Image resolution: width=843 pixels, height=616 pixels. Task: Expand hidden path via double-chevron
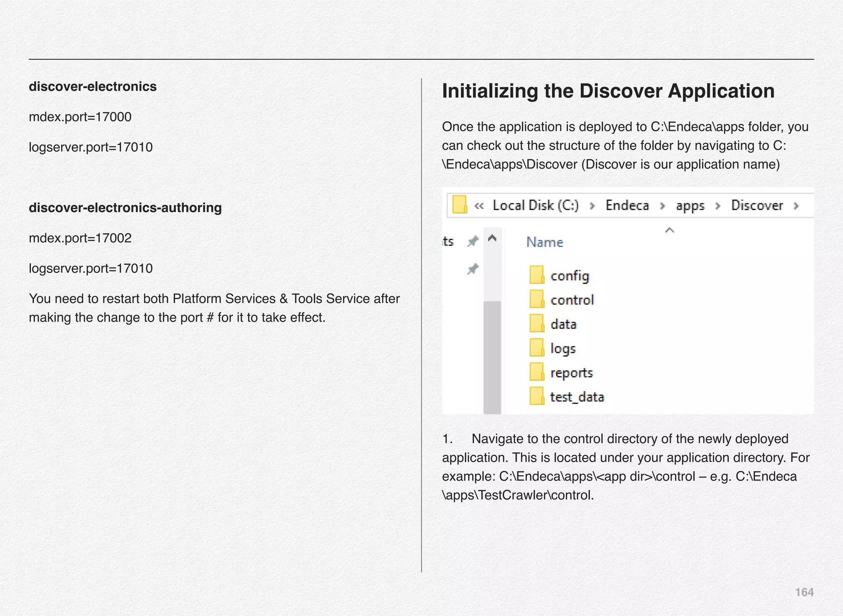coord(479,205)
